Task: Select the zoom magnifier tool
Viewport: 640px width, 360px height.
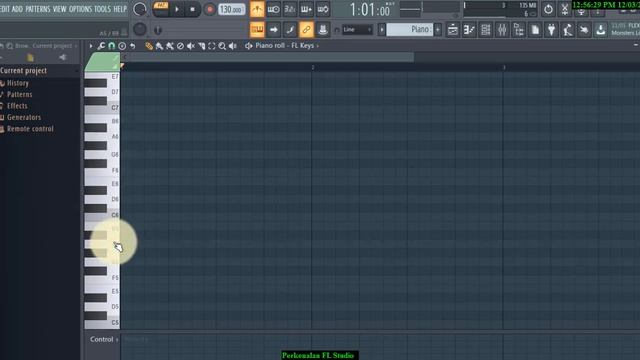Action: (x=222, y=46)
